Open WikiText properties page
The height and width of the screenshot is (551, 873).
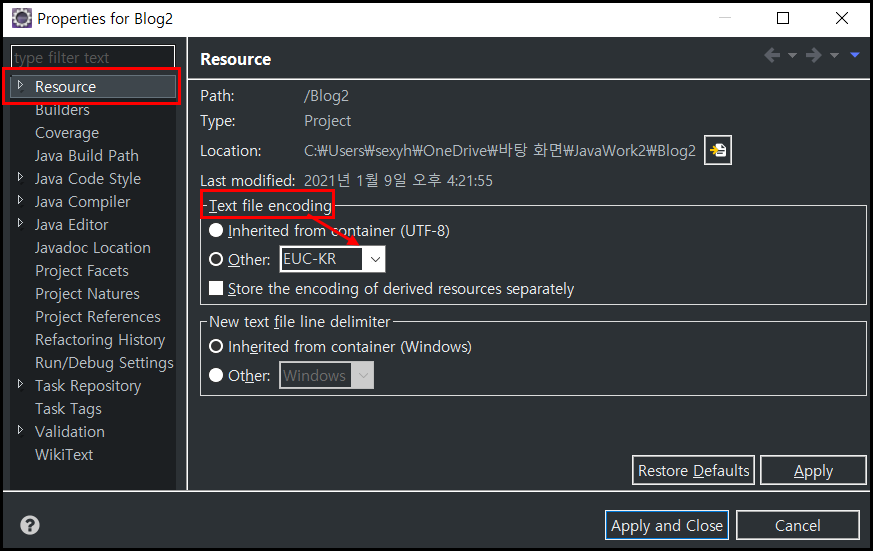click(63, 455)
